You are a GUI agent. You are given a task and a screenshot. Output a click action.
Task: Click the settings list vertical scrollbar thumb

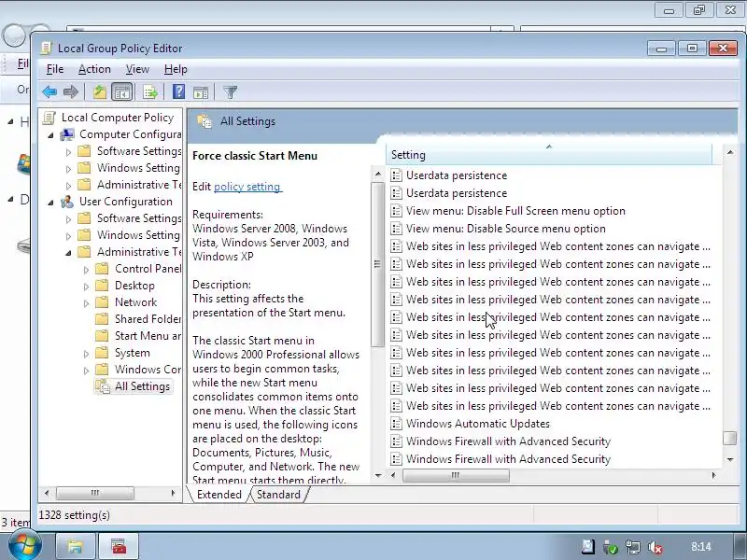(x=730, y=438)
